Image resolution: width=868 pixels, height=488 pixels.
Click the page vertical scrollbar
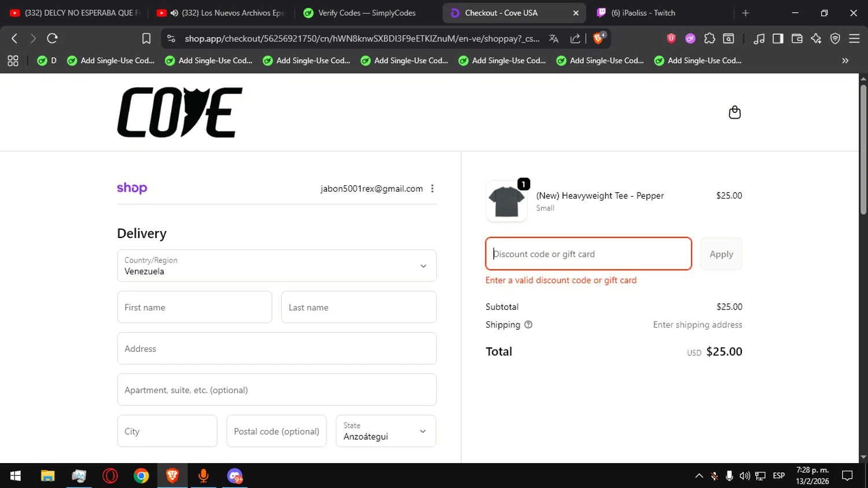click(863, 151)
